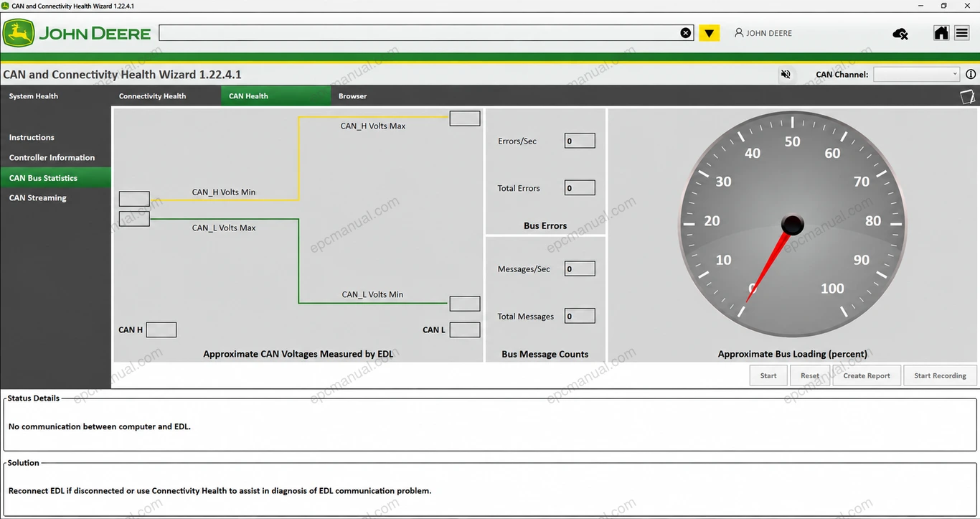Click the CAN H value box

click(x=161, y=329)
